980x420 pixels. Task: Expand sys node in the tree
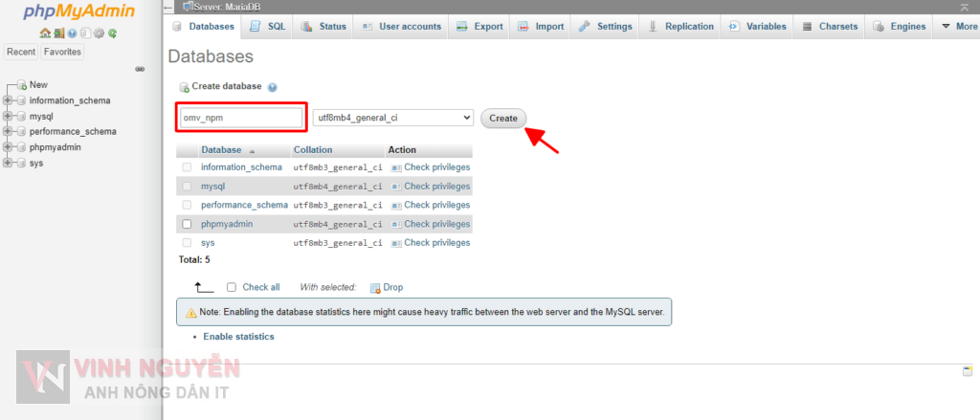pyautogui.click(x=8, y=164)
